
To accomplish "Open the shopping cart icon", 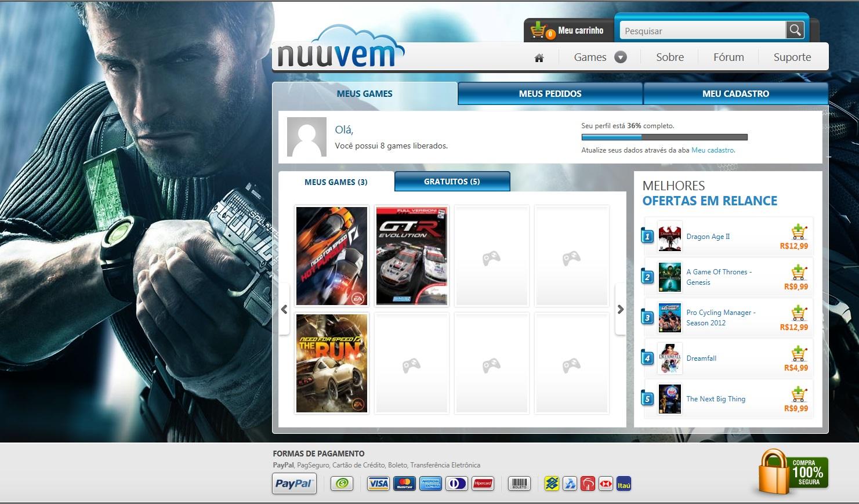I will [541, 30].
